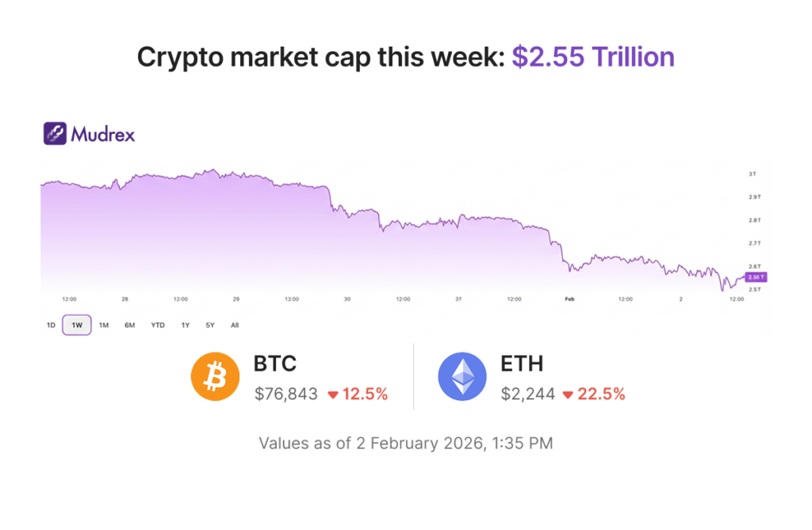812x530 pixels.
Task: Open the 6M chart view
Action: tap(129, 325)
